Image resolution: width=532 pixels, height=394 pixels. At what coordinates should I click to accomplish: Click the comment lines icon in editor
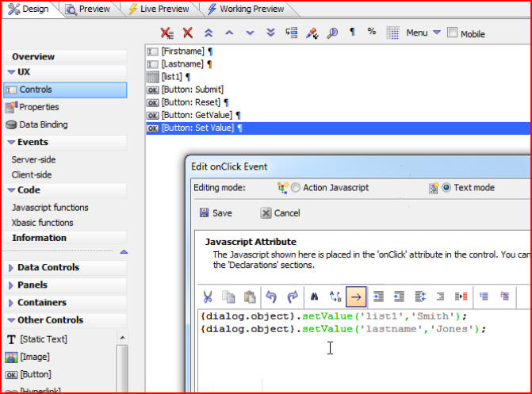484,296
